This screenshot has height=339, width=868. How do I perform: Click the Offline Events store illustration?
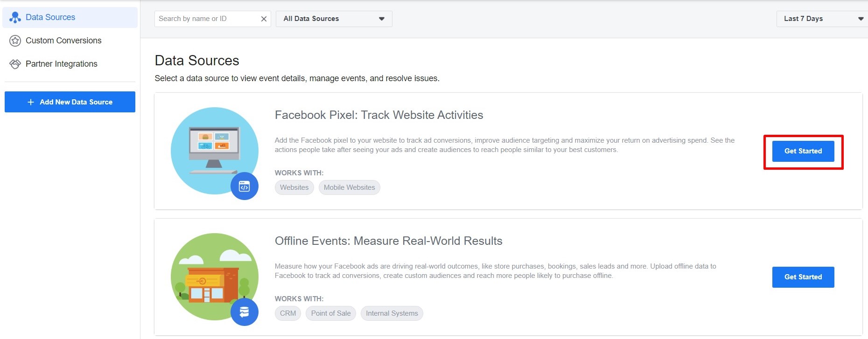click(215, 277)
